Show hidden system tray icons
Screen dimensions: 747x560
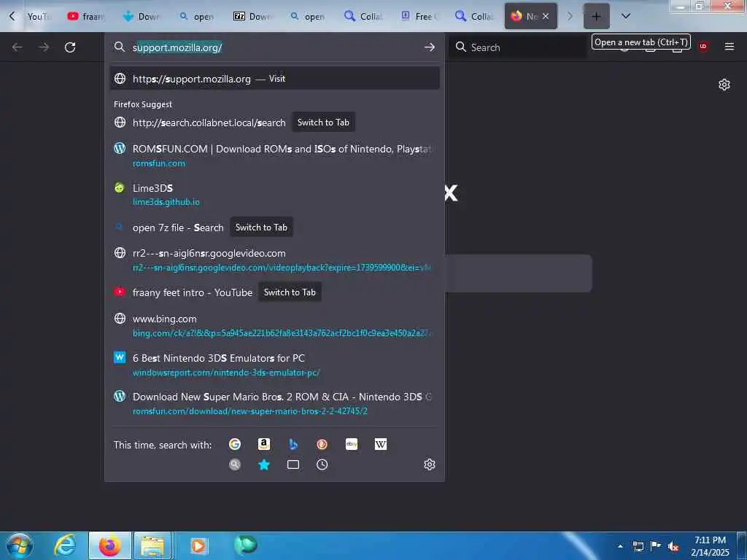620,547
